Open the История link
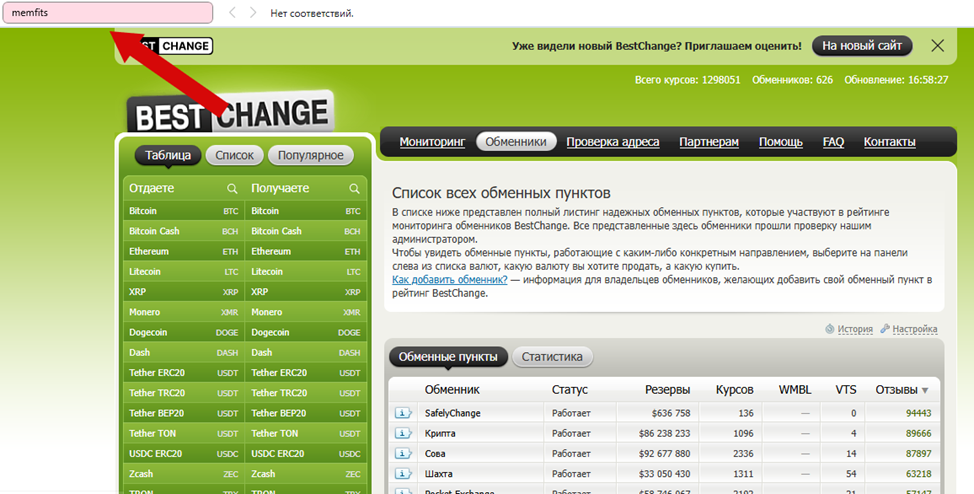 [855, 329]
